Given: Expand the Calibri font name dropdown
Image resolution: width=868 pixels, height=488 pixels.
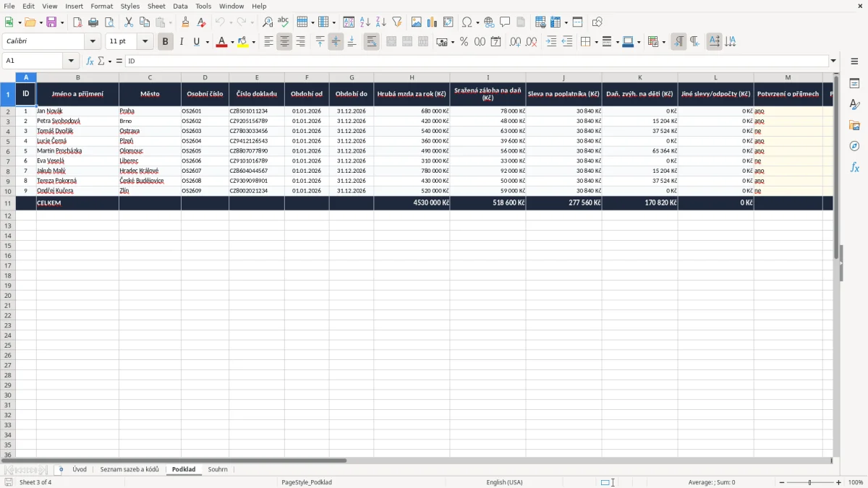Looking at the screenshot, I should click(x=93, y=42).
